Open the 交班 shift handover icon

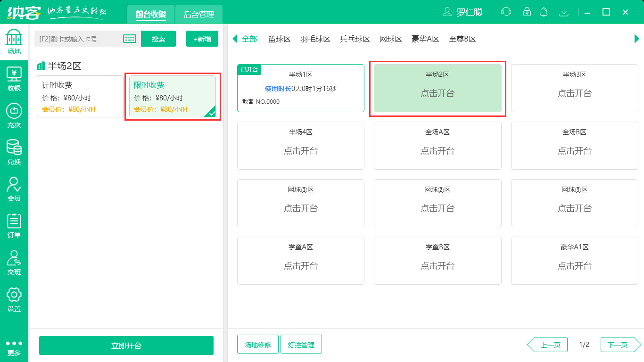14,262
